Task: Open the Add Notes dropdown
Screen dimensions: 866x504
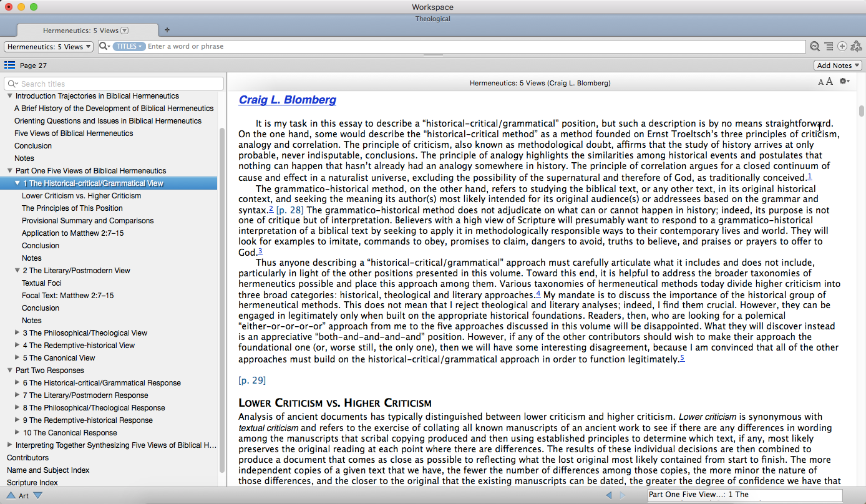Action: tap(838, 65)
